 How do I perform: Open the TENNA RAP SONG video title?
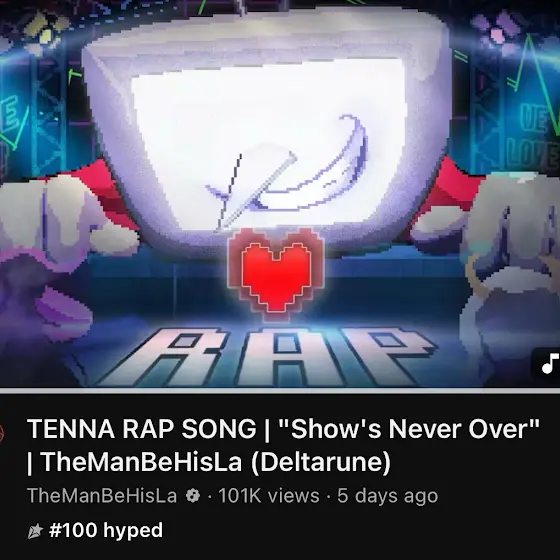coord(283,445)
